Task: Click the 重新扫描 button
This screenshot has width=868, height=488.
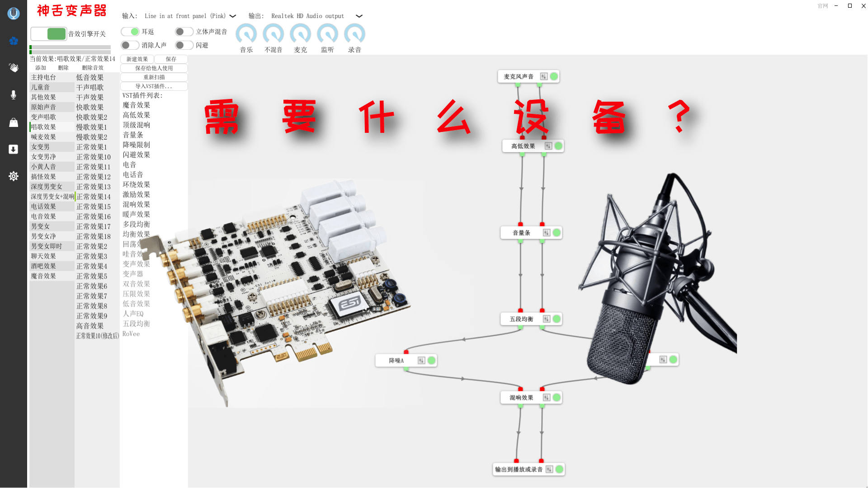Action: click(154, 77)
